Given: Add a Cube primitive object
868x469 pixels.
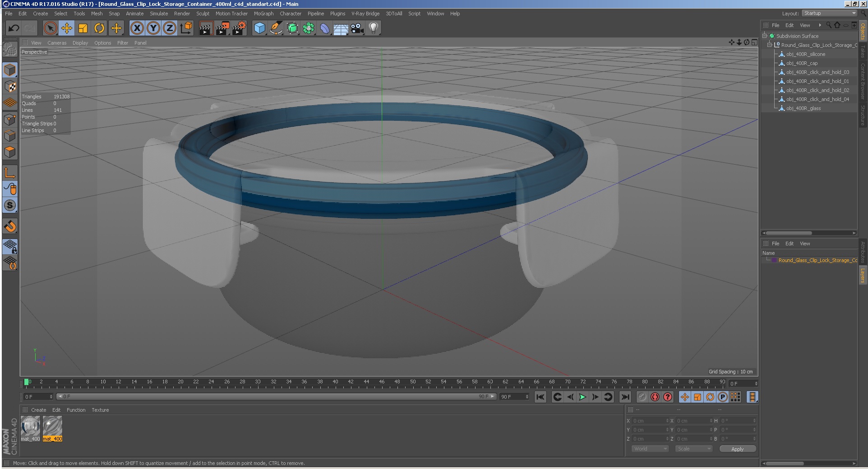Looking at the screenshot, I should tap(260, 28).
